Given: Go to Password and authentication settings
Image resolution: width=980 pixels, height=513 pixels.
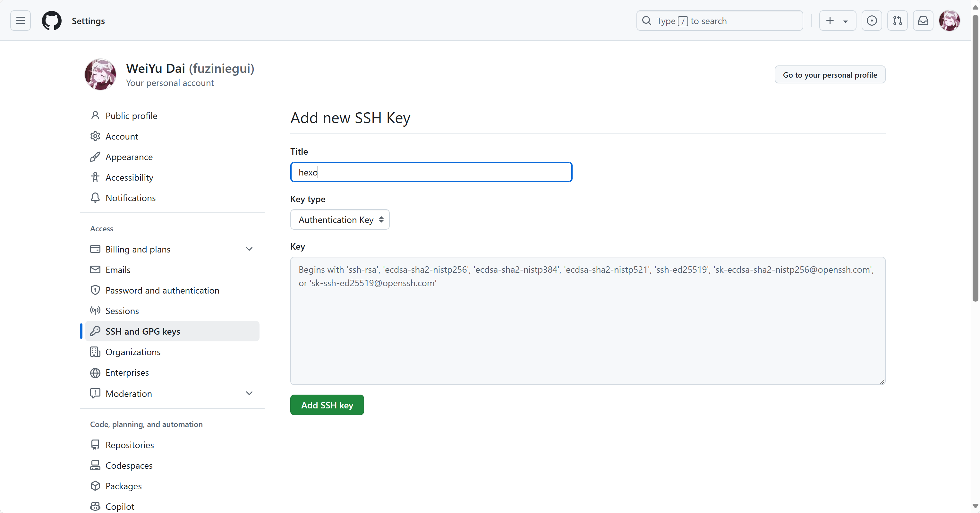Looking at the screenshot, I should 162,290.
